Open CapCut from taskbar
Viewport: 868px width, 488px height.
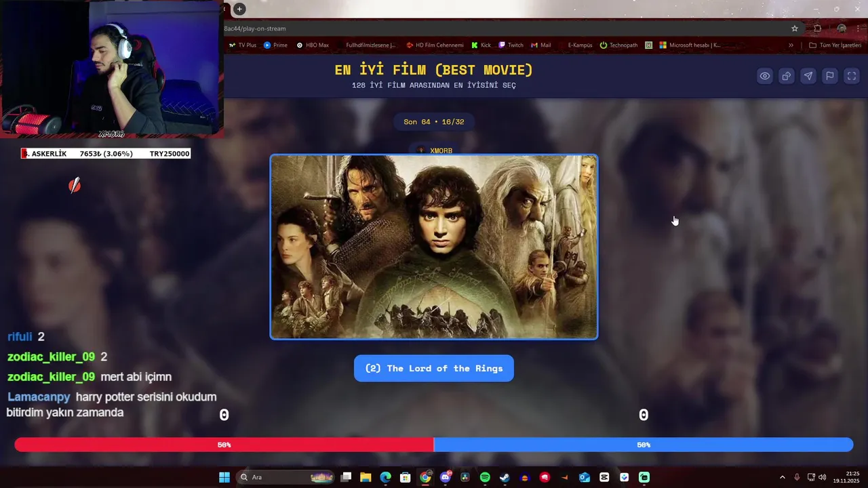pyautogui.click(x=604, y=477)
